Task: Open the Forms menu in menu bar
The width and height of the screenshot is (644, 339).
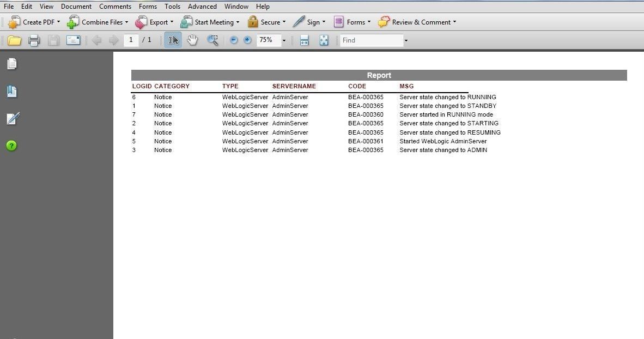Action: [x=148, y=7]
